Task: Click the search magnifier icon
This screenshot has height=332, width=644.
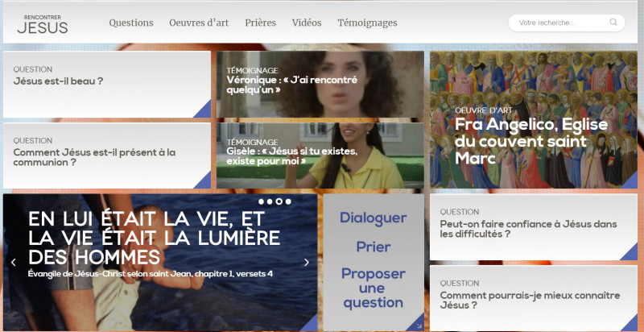Action: [613, 23]
